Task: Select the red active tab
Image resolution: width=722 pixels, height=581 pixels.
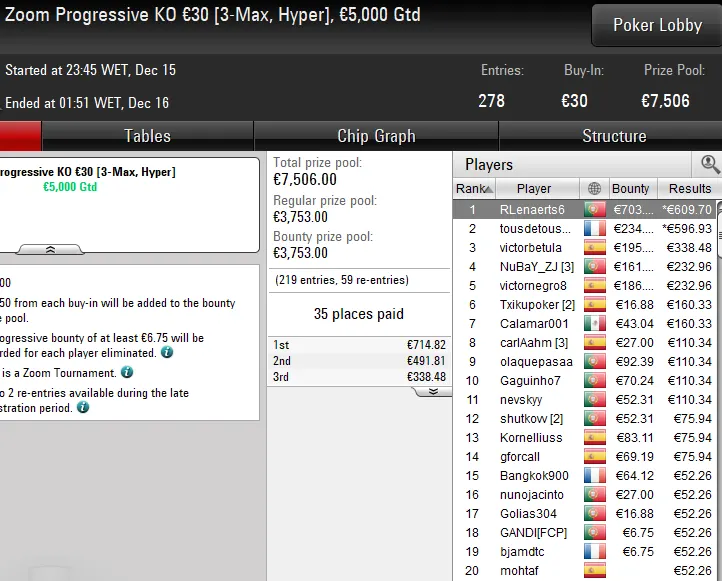Action: point(20,136)
